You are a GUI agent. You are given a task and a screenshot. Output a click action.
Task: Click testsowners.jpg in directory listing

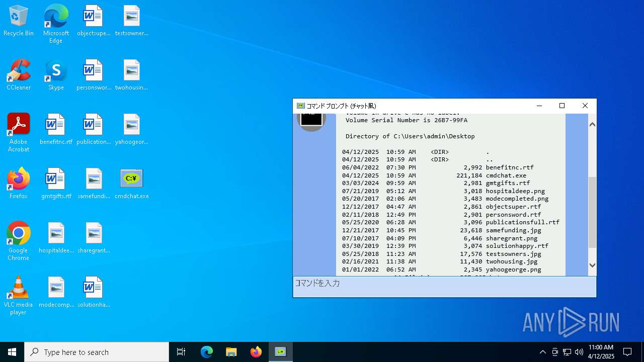(513, 254)
